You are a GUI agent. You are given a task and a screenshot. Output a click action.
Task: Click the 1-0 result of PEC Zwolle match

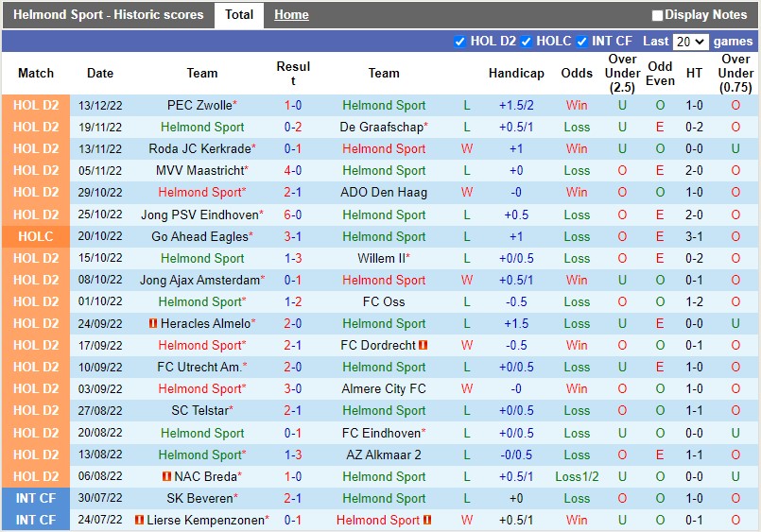[293, 105]
